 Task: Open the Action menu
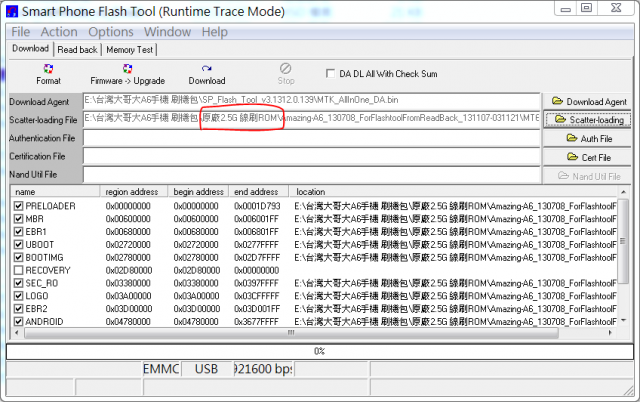tap(59, 32)
